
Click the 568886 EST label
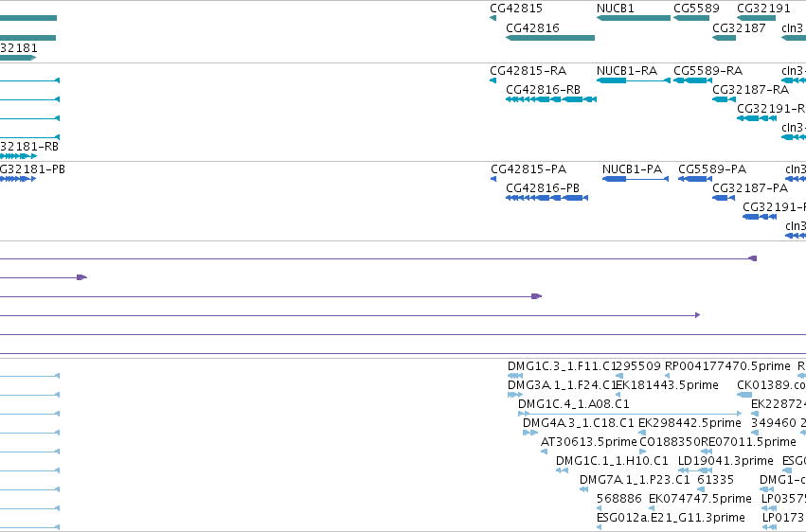[618, 499]
